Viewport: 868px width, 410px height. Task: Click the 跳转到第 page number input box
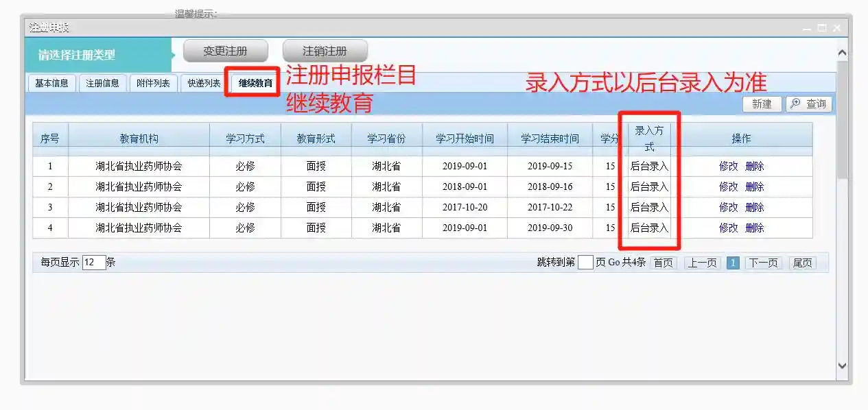coord(585,262)
